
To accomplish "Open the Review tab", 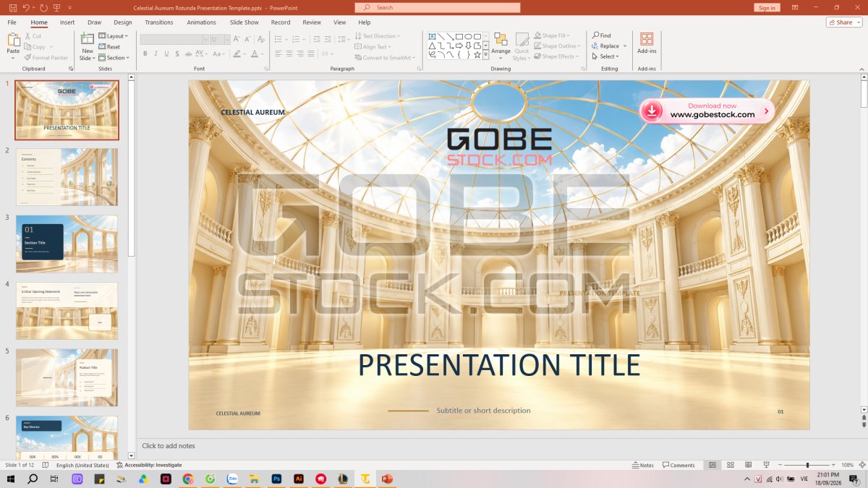I will click(312, 22).
